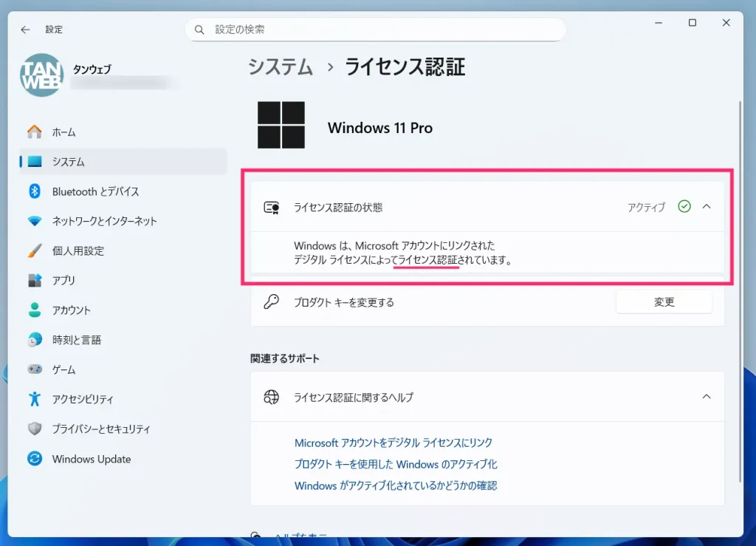Close the settings window

pyautogui.click(x=726, y=23)
